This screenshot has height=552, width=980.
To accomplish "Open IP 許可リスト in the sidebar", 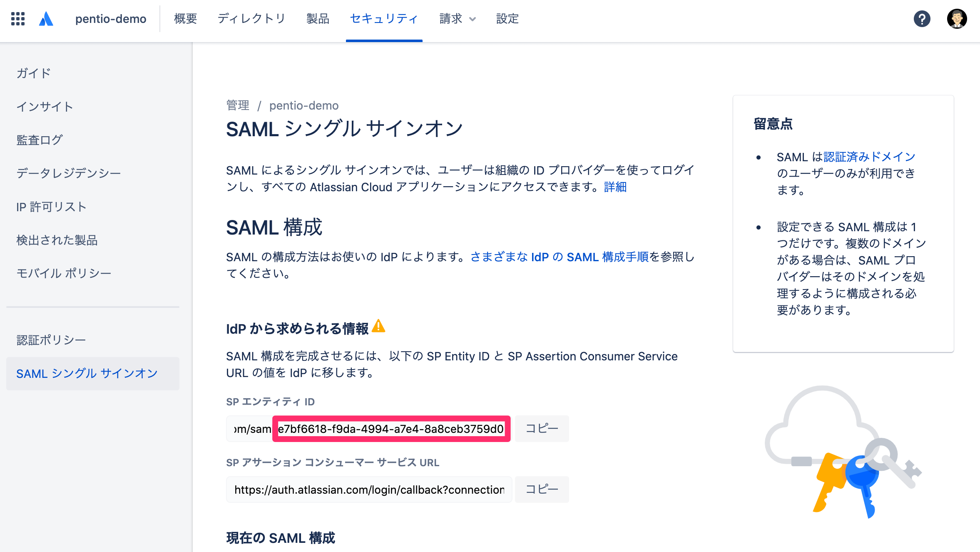I will (93, 207).
